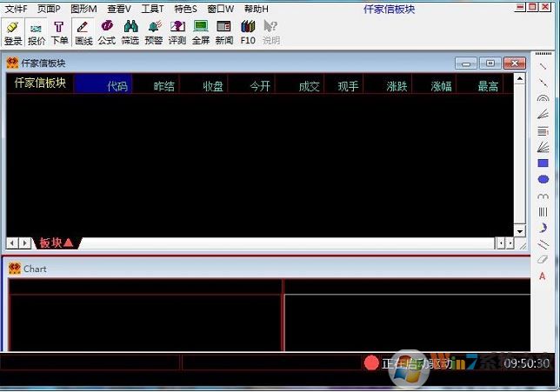
Task: Open the 文件F menu
Action: [16, 8]
